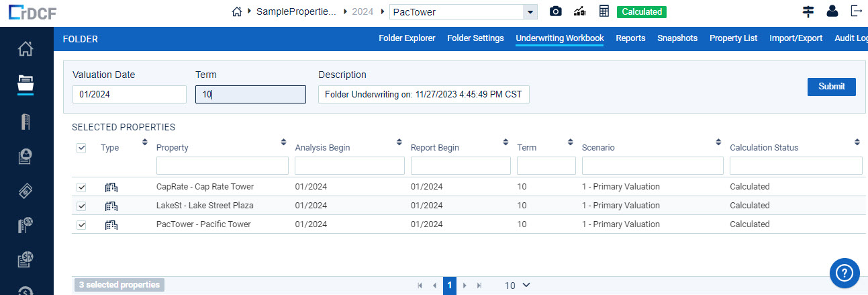Open the page size dropdown showing 10
The image size is (868, 295).
click(x=517, y=286)
